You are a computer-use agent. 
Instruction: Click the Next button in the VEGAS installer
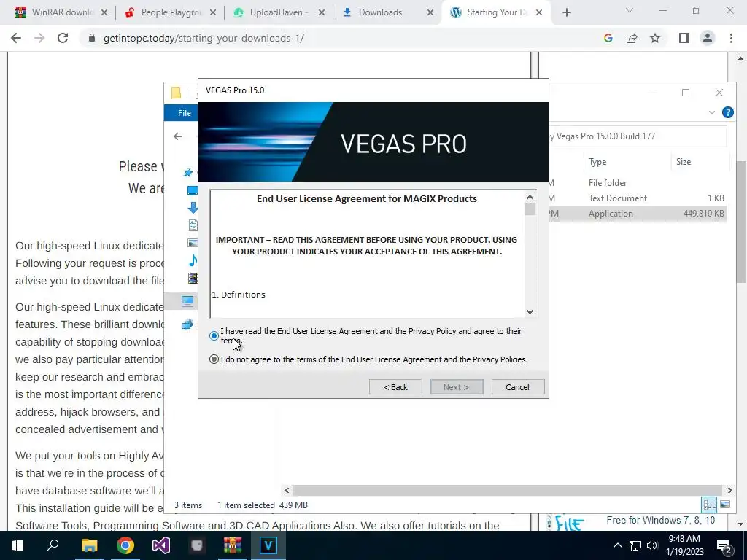457,387
